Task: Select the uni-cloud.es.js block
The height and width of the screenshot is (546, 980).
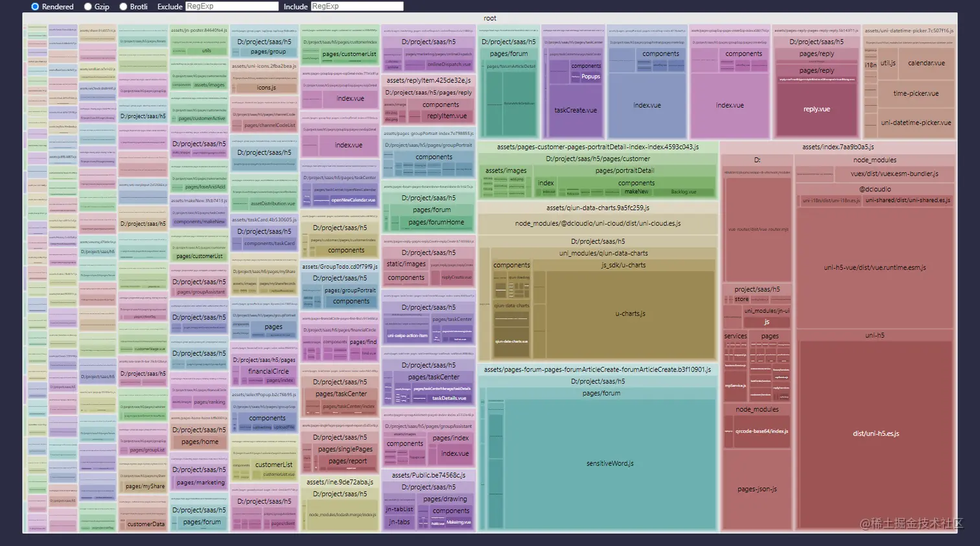Action: click(x=598, y=224)
